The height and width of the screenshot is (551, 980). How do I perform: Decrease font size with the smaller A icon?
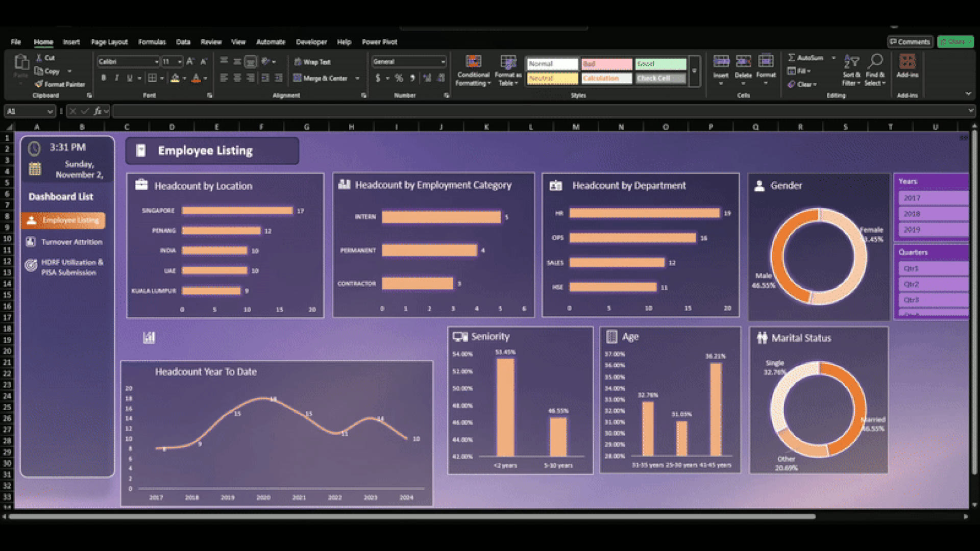[x=204, y=62]
